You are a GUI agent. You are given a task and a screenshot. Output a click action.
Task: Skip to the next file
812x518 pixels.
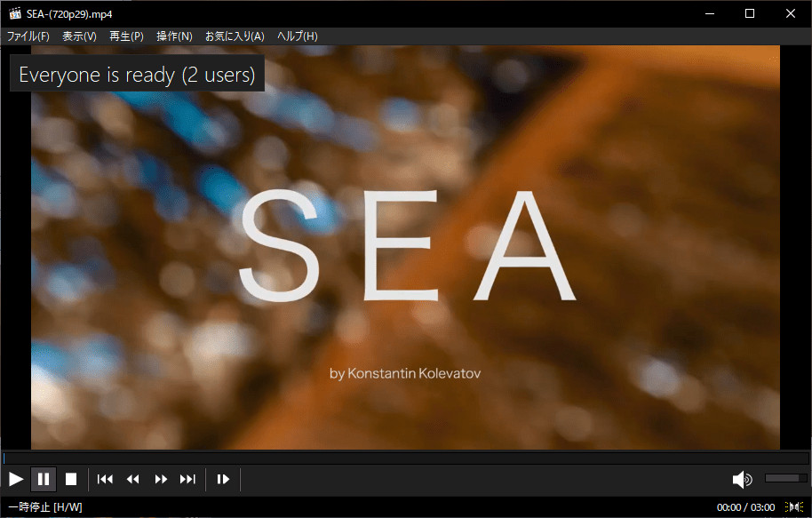(x=187, y=479)
